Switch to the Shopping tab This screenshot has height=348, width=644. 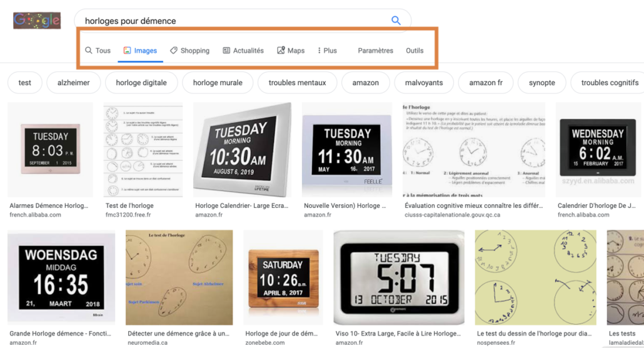coord(189,51)
